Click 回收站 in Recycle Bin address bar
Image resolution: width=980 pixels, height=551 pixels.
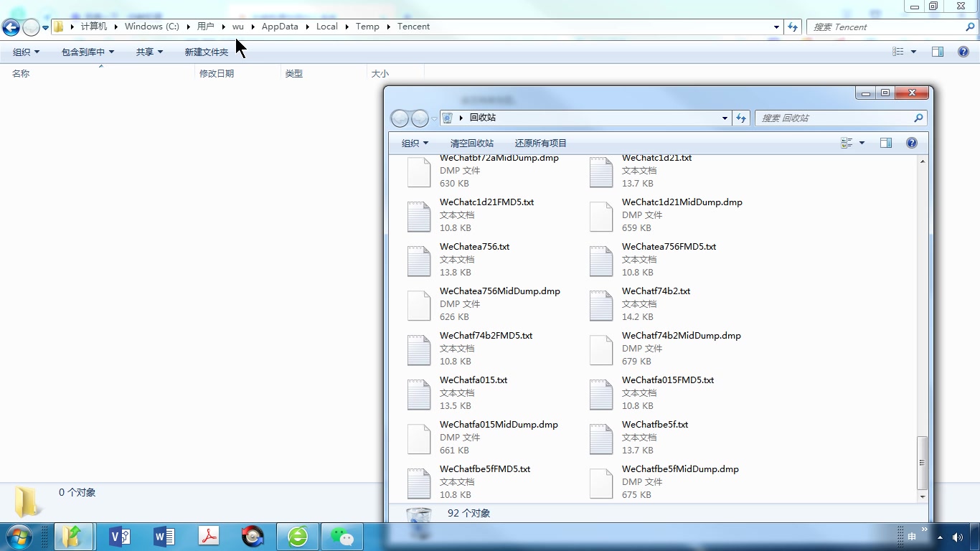click(x=482, y=118)
